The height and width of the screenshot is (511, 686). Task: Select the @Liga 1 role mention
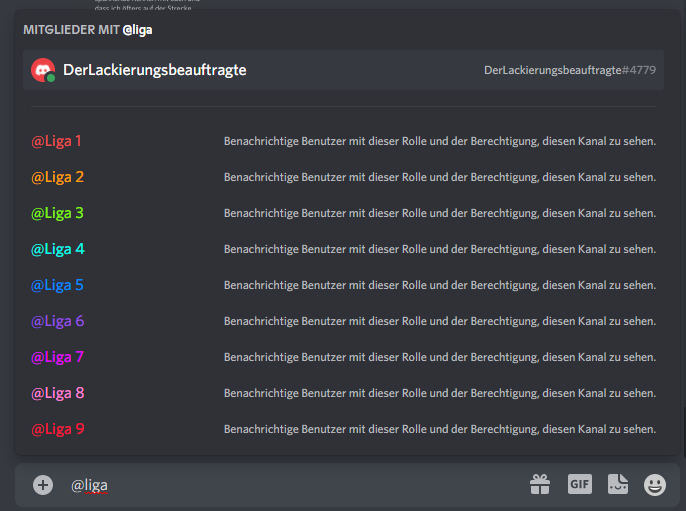(57, 141)
